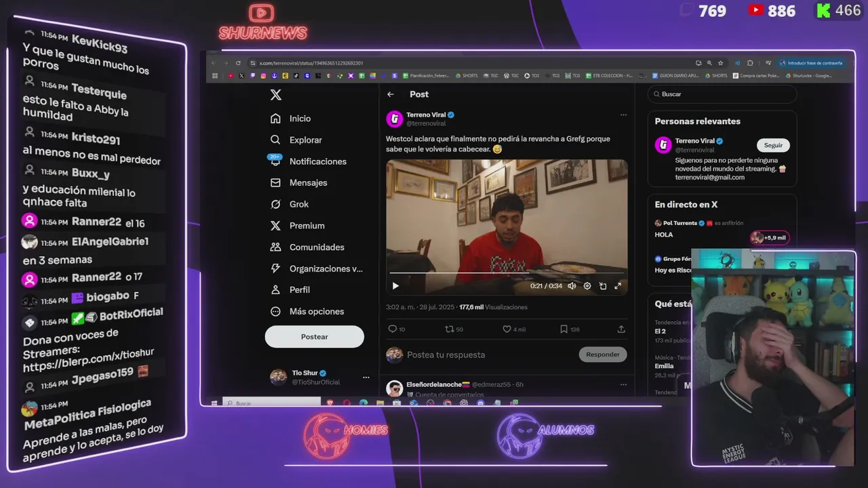Screen dimensions: 868x488
Task: Click the Responder button
Action: (603, 354)
